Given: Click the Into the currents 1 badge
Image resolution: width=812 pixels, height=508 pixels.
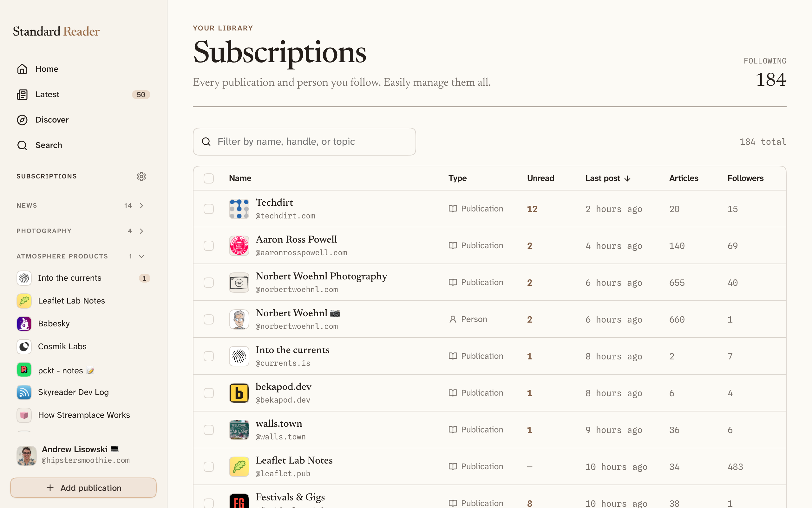Looking at the screenshot, I should (x=144, y=278).
